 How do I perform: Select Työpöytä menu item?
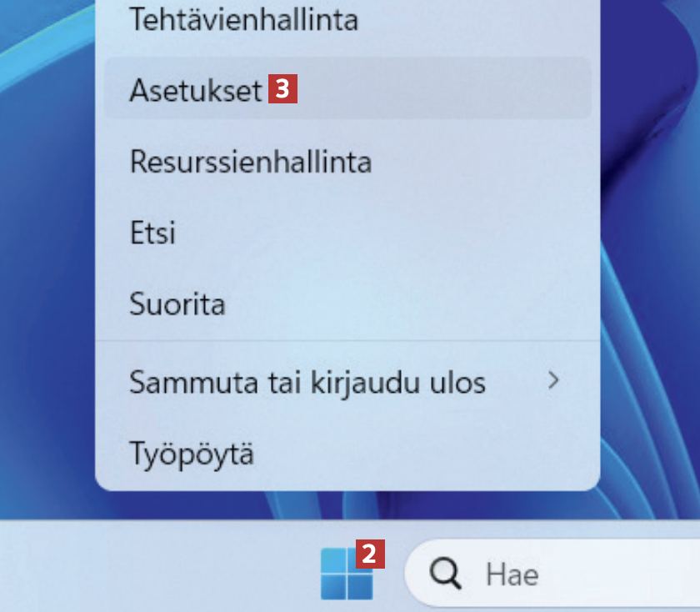[192, 454]
